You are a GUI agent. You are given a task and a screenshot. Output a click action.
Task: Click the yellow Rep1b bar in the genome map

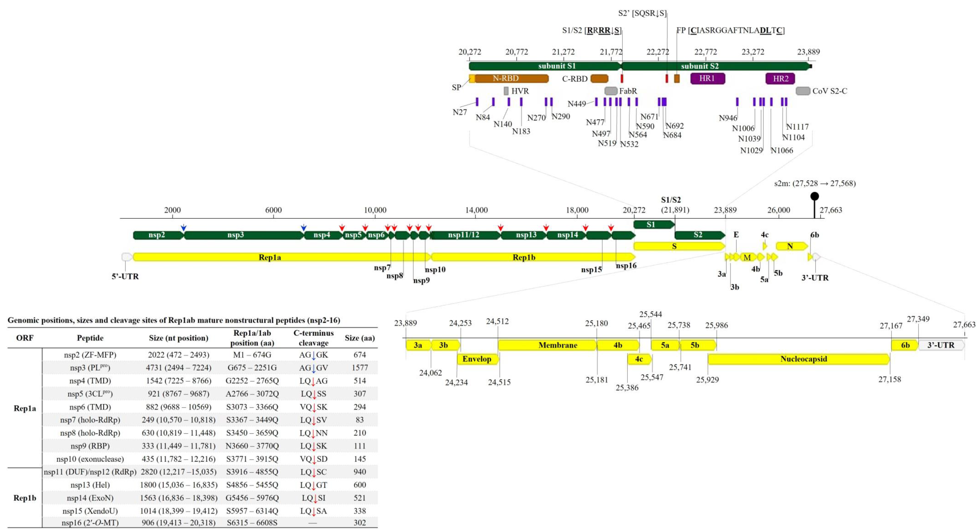pyautogui.click(x=533, y=257)
